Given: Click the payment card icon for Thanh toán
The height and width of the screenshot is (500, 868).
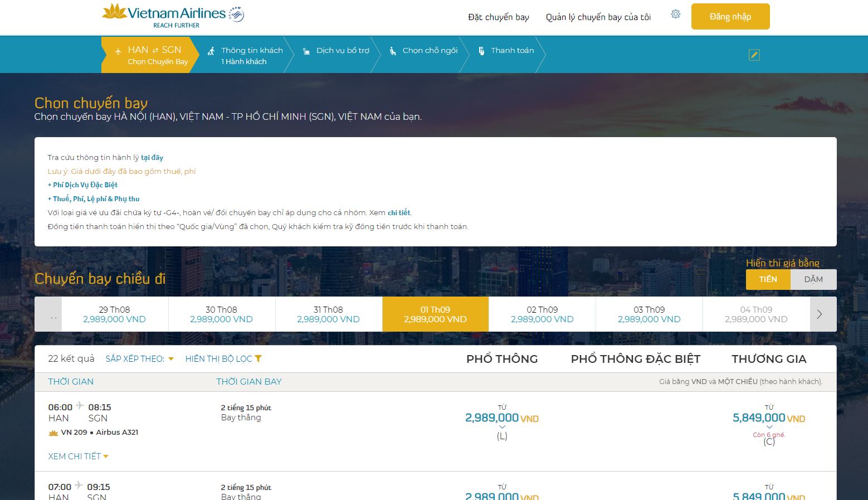Looking at the screenshot, I should (480, 50).
